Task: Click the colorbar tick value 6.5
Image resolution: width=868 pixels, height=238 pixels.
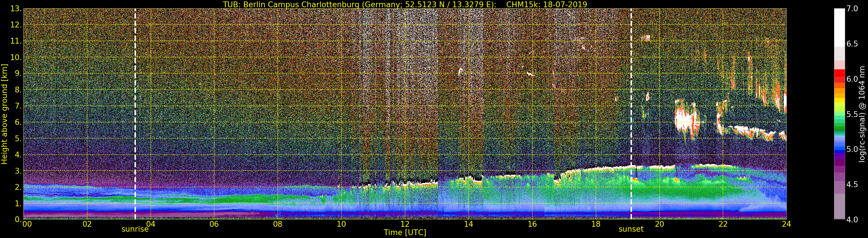Action: click(852, 44)
